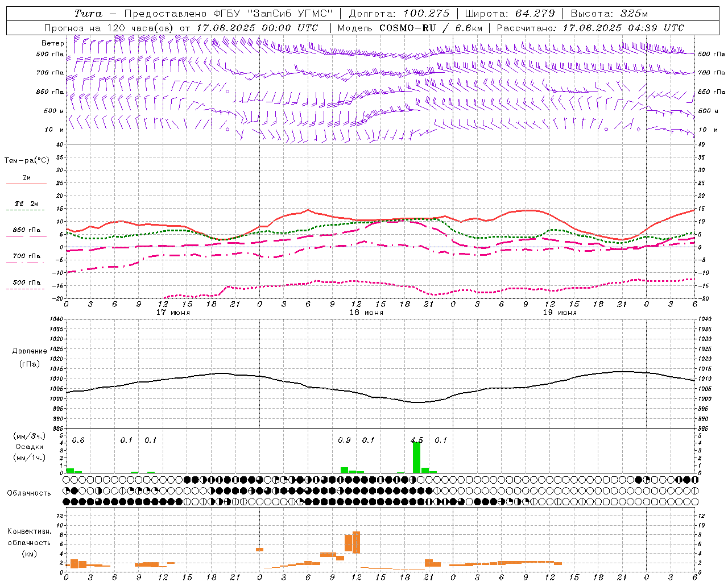Click the "Тем-ра(°C)" temperature panel label
728x582 pixels.
coord(27,161)
